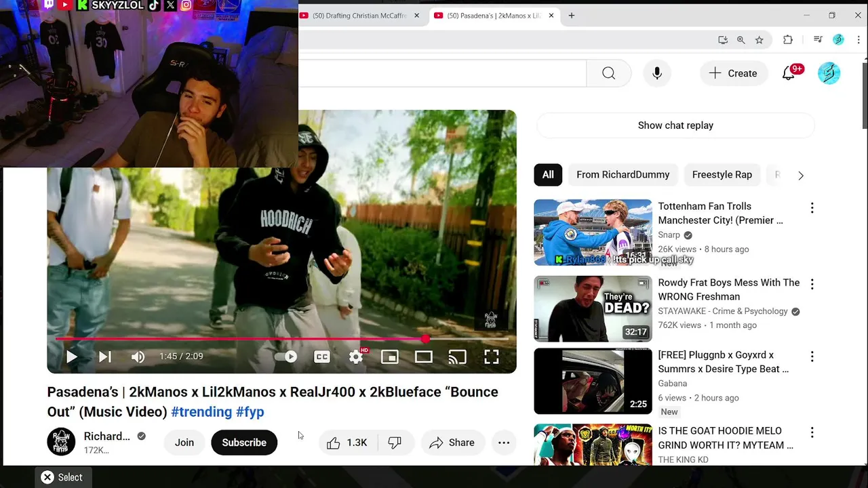Image resolution: width=868 pixels, height=488 pixels.
Task: Dislike the Pasadena's music video
Action: coord(395,443)
